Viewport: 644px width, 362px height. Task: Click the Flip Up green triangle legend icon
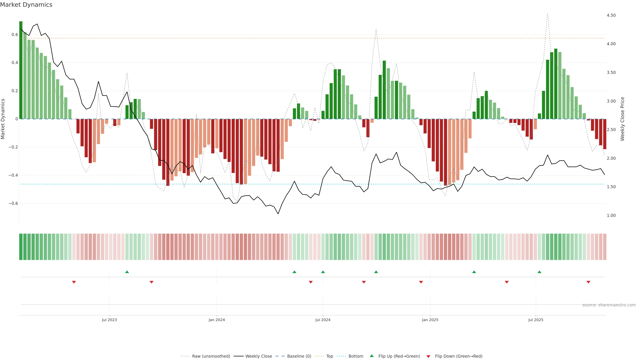tap(371, 356)
